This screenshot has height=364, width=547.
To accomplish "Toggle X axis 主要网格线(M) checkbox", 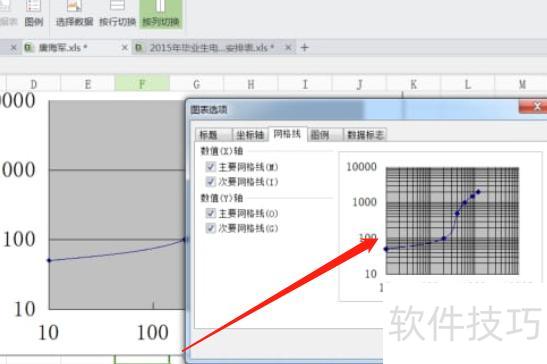I will click(x=211, y=167).
